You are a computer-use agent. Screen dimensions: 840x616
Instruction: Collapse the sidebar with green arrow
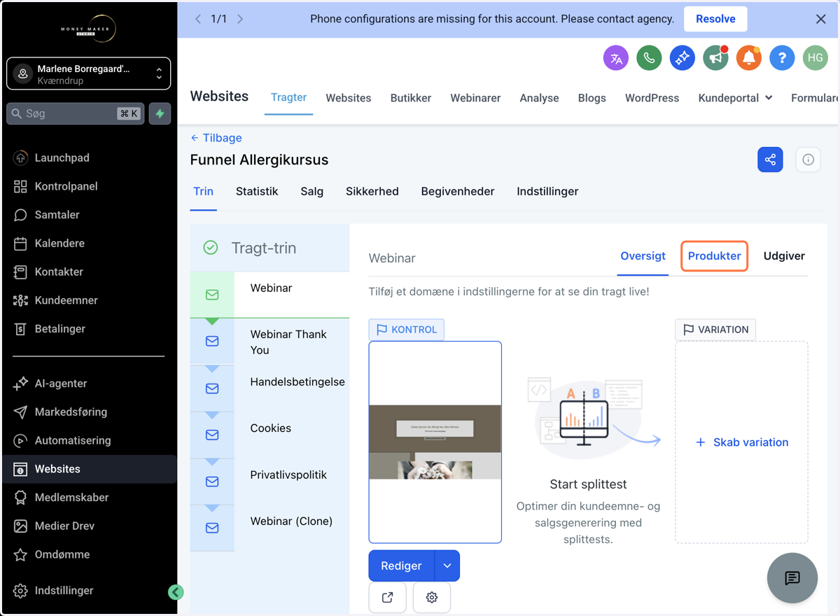click(x=176, y=592)
